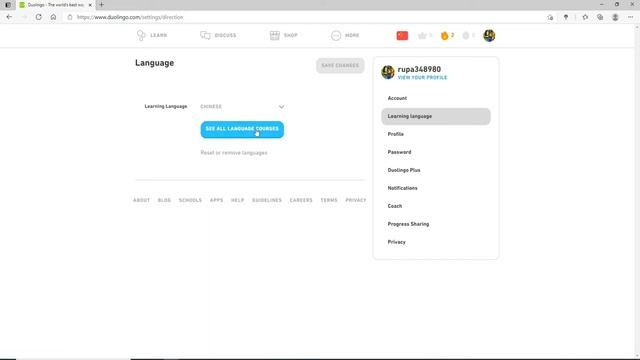Click View Your Profile link
Image resolution: width=640 pixels, height=360 pixels.
(422, 78)
